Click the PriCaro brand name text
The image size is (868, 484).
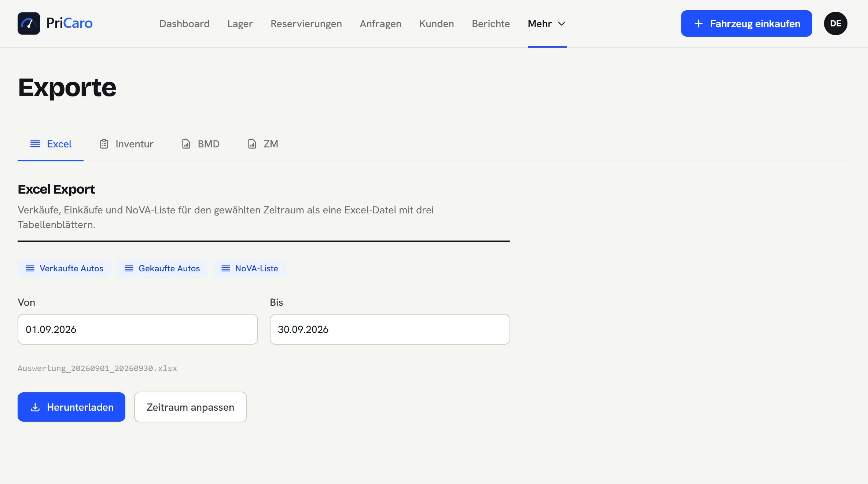(69, 23)
